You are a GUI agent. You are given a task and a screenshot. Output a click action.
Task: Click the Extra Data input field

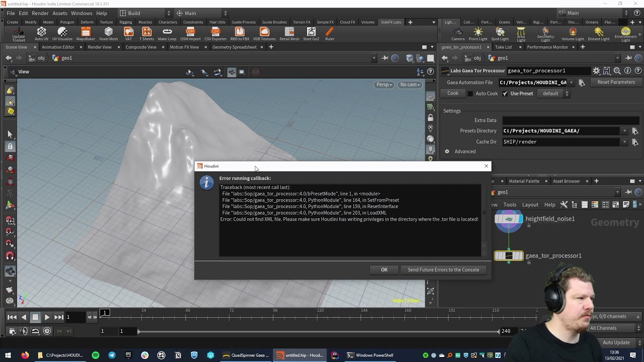pos(571,121)
